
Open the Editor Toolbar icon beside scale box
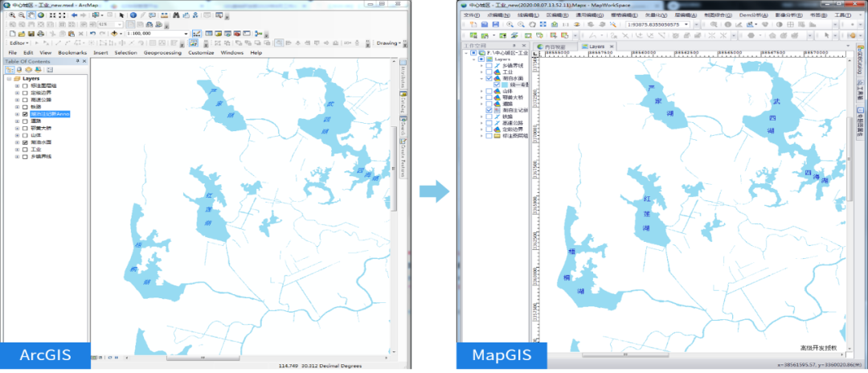(197, 33)
